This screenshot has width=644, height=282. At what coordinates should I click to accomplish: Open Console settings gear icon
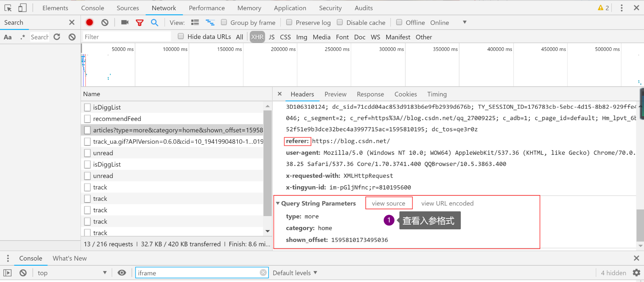pyautogui.click(x=636, y=273)
